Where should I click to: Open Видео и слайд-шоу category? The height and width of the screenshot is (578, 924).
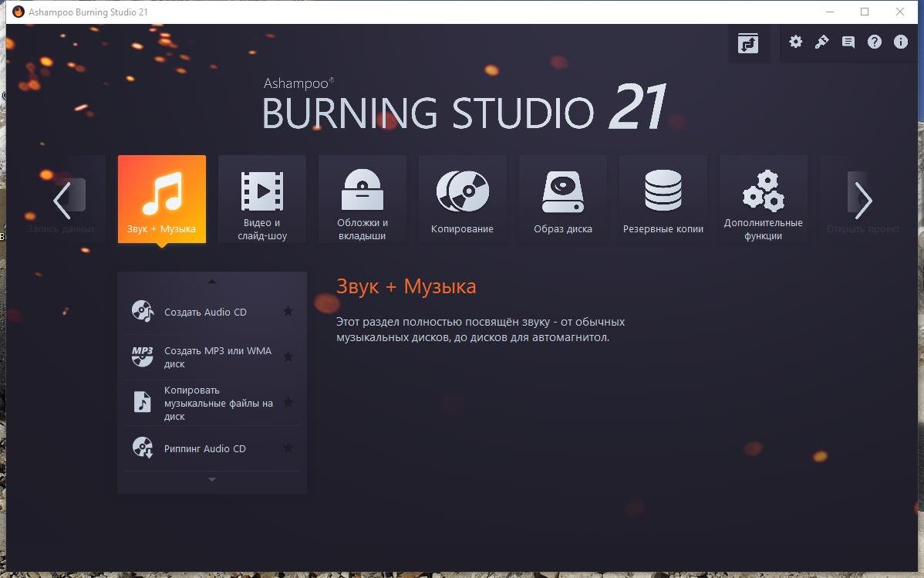pos(262,200)
